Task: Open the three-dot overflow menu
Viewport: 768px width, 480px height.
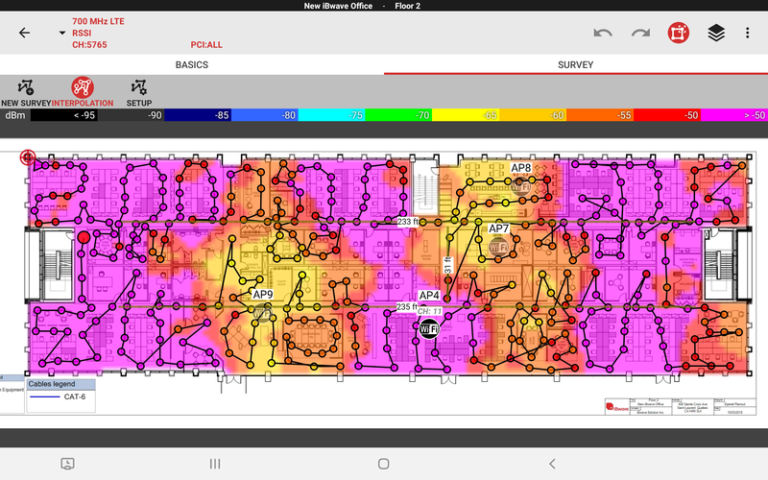Action: click(747, 33)
